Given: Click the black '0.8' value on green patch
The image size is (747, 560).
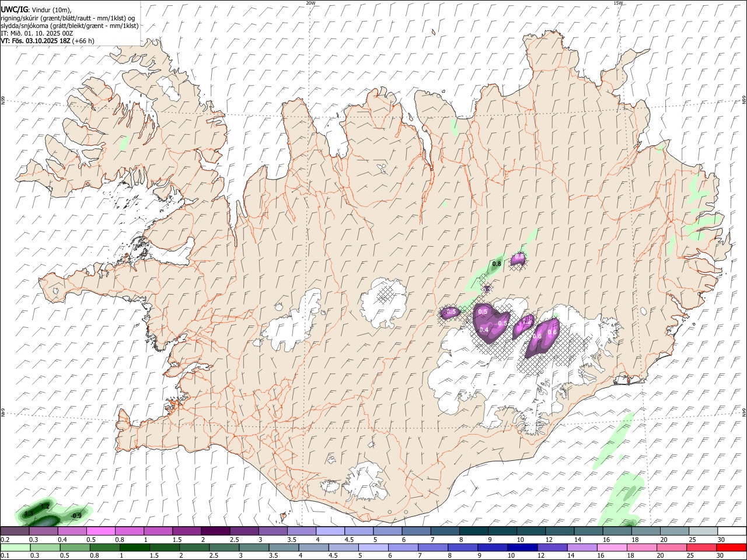Looking at the screenshot, I should point(497,264).
